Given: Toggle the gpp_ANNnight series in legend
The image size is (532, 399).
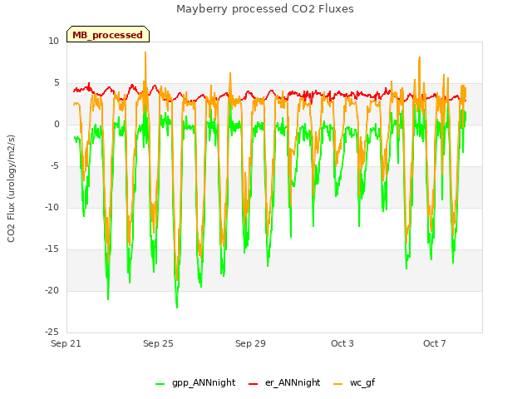Looking at the screenshot, I should click(195, 382).
